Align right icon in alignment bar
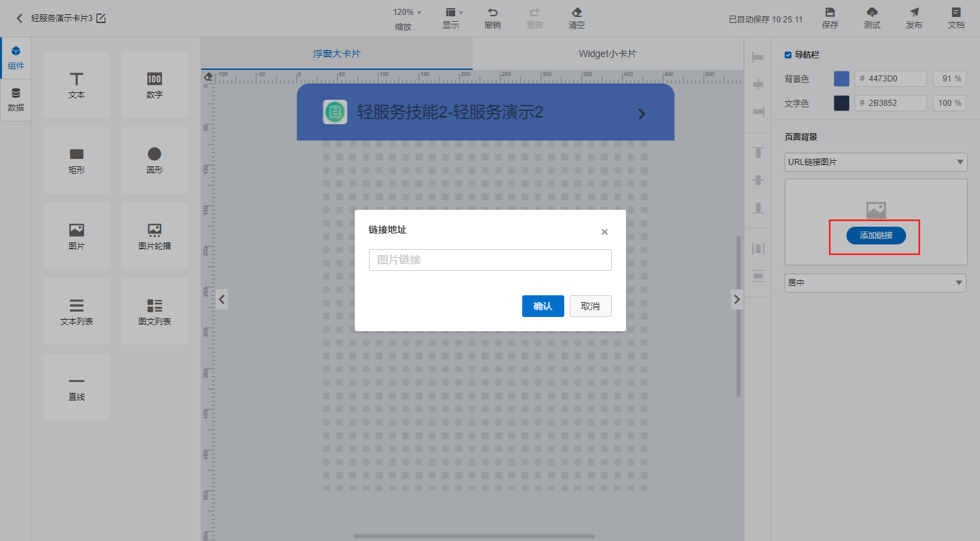980x541 pixels. (758, 111)
